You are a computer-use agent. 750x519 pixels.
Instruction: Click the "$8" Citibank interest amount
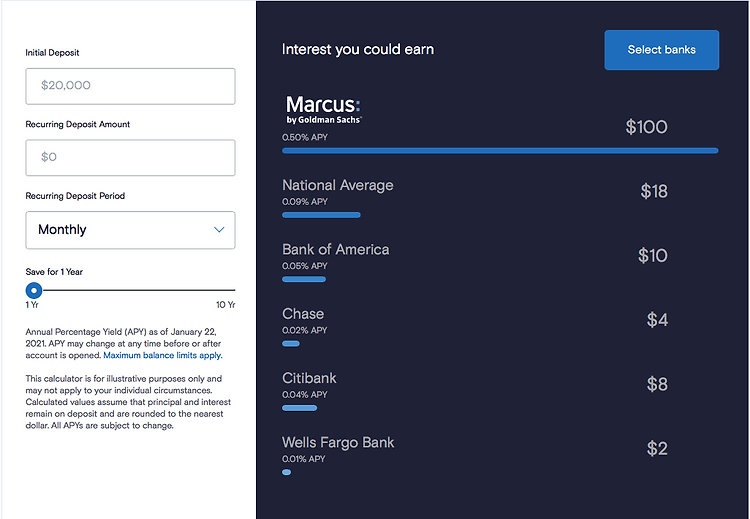(657, 384)
